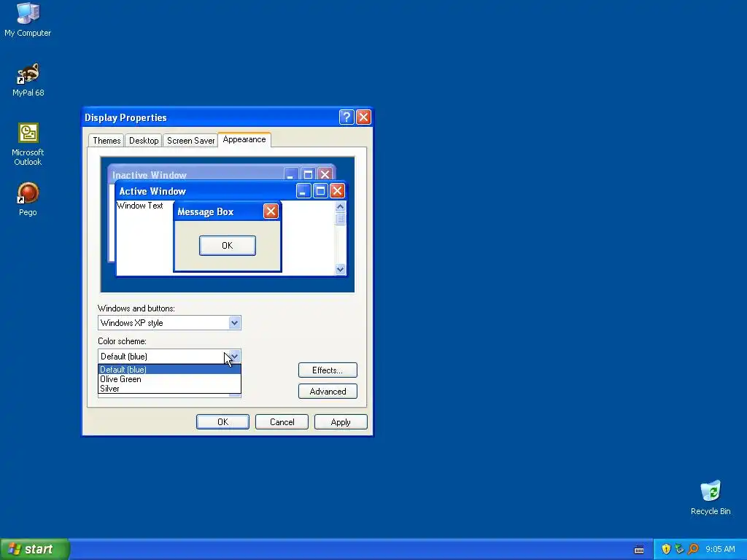The image size is (747, 560).
Task: Click the Active Window preview close icon
Action: click(x=337, y=191)
